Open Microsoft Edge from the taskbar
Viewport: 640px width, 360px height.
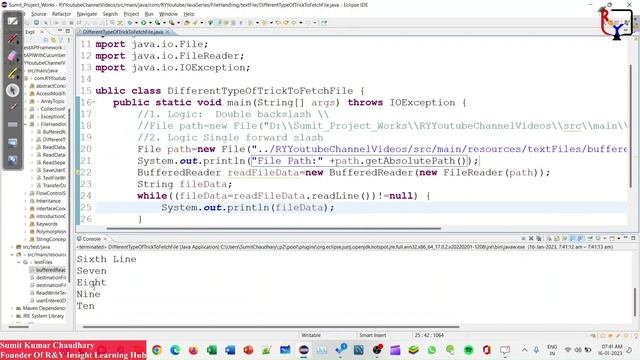tap(175, 350)
